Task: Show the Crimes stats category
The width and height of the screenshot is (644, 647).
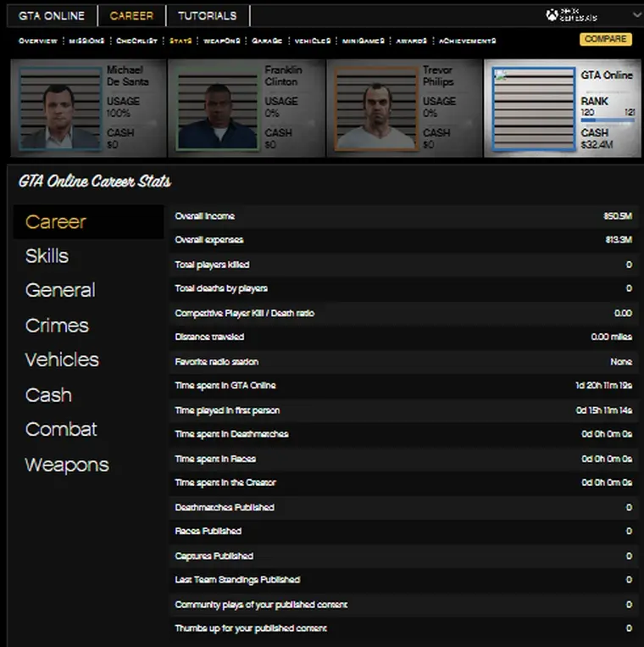Action: point(57,326)
